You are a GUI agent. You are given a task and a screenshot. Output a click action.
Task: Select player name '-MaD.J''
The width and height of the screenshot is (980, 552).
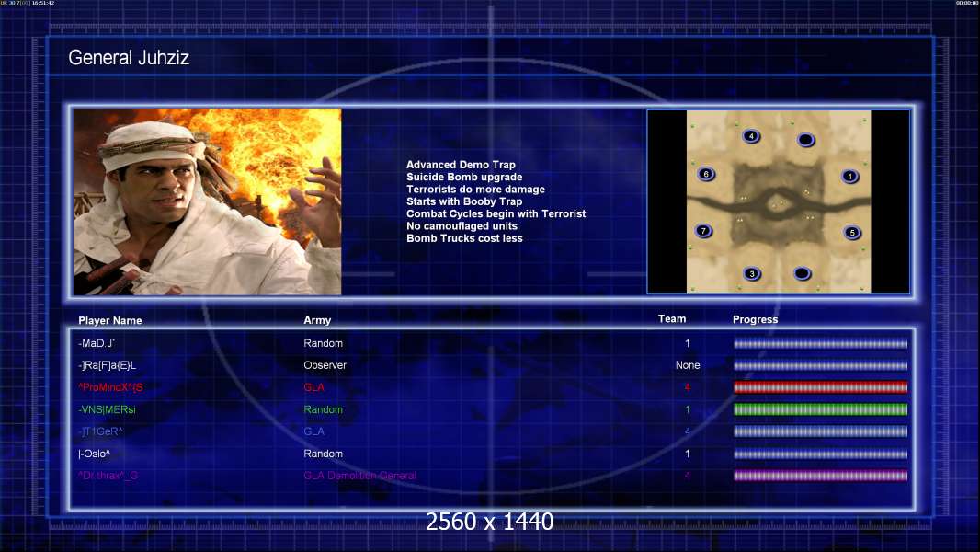pos(97,343)
